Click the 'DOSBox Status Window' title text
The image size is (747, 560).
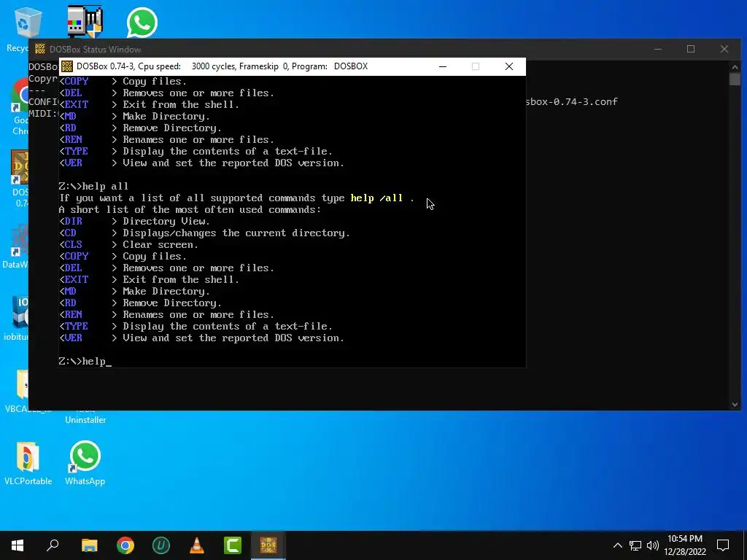(96, 49)
